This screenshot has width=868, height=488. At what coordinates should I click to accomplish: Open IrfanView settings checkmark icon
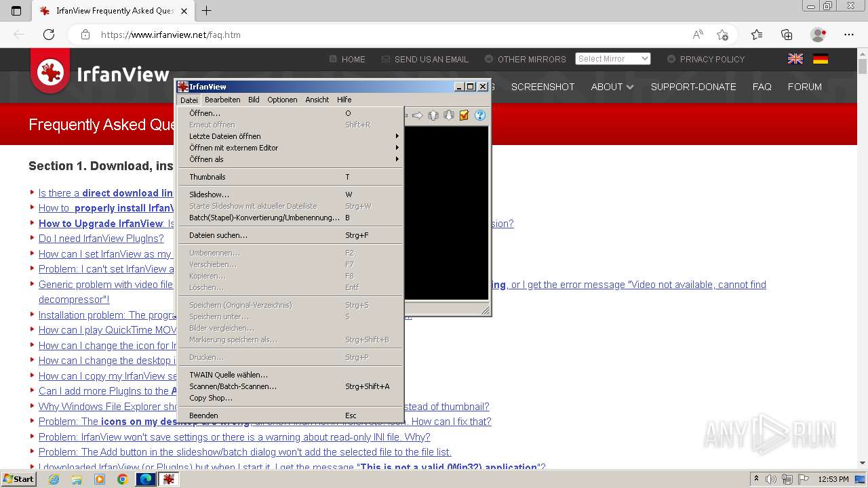[x=465, y=115]
